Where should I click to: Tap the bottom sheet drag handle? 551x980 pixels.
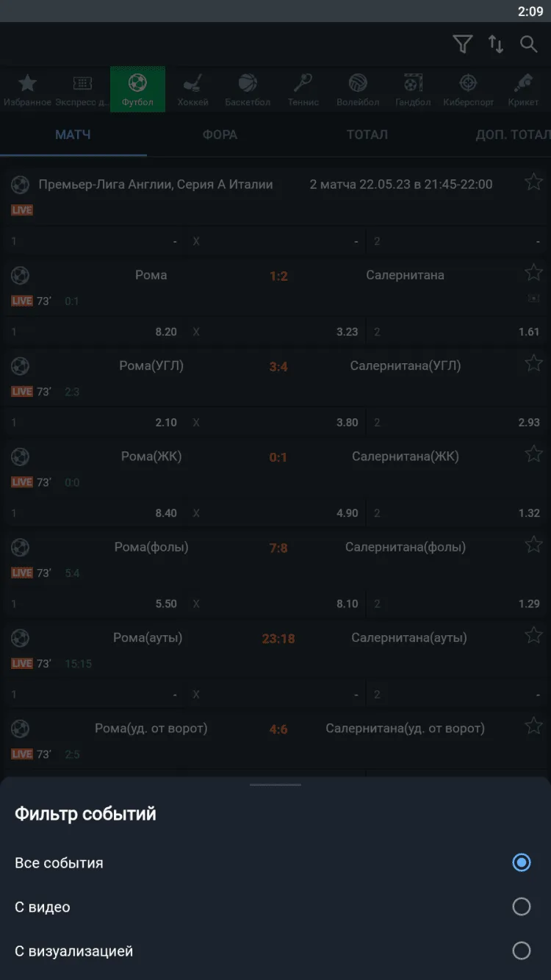tap(275, 784)
